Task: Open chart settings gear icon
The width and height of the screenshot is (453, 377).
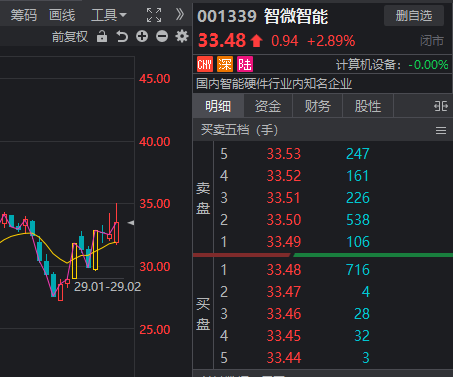Action: point(182,36)
